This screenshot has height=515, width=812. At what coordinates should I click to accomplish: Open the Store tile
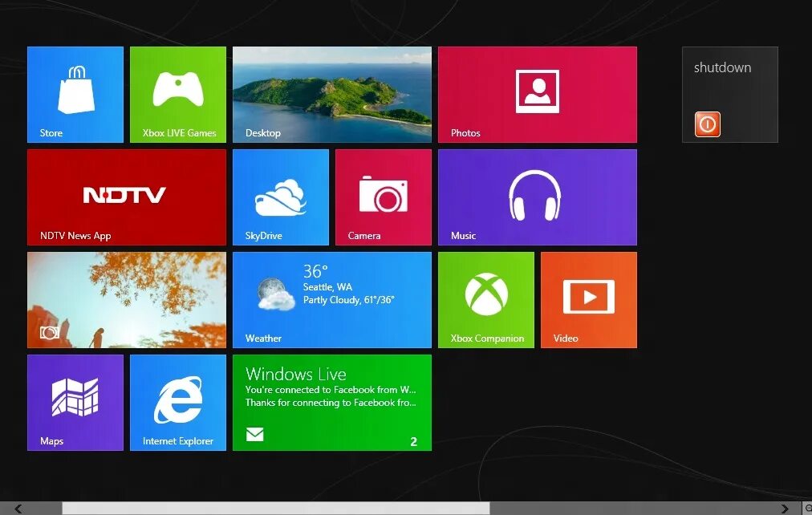point(75,94)
